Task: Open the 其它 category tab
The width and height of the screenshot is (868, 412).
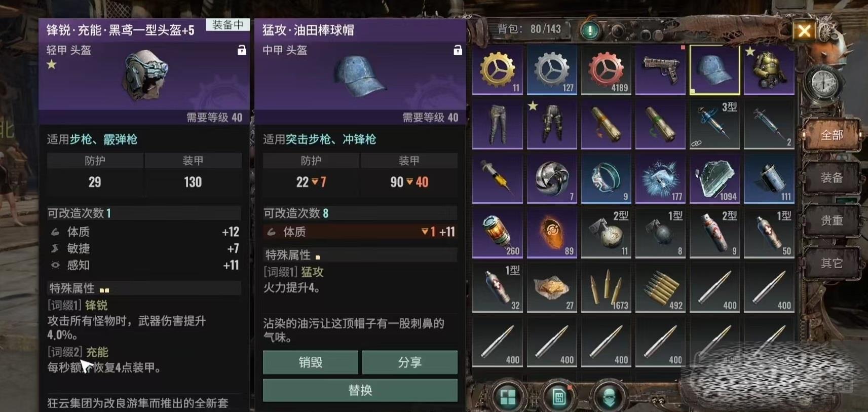Action: pos(832,263)
